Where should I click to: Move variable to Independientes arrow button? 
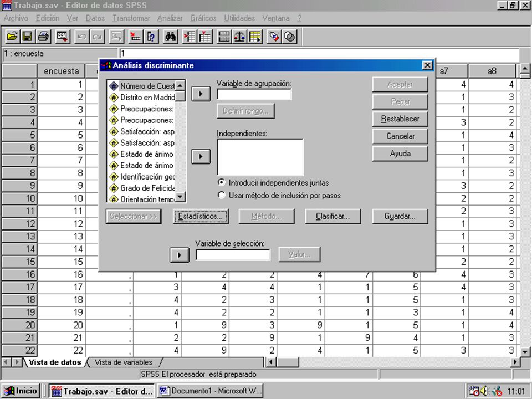[x=201, y=156]
